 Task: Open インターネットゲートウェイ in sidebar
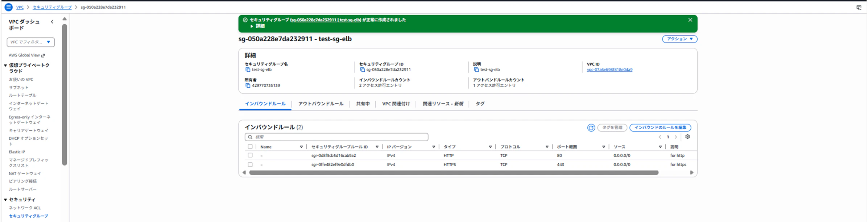pyautogui.click(x=29, y=106)
